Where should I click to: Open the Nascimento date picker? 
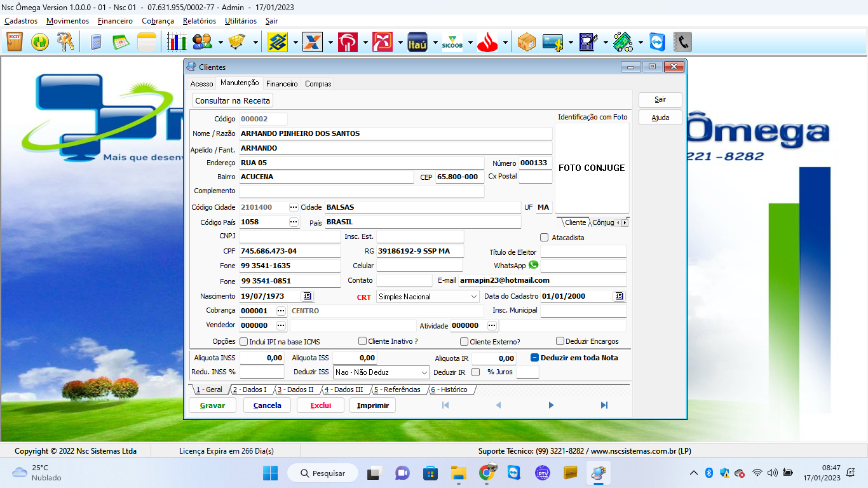tap(307, 296)
